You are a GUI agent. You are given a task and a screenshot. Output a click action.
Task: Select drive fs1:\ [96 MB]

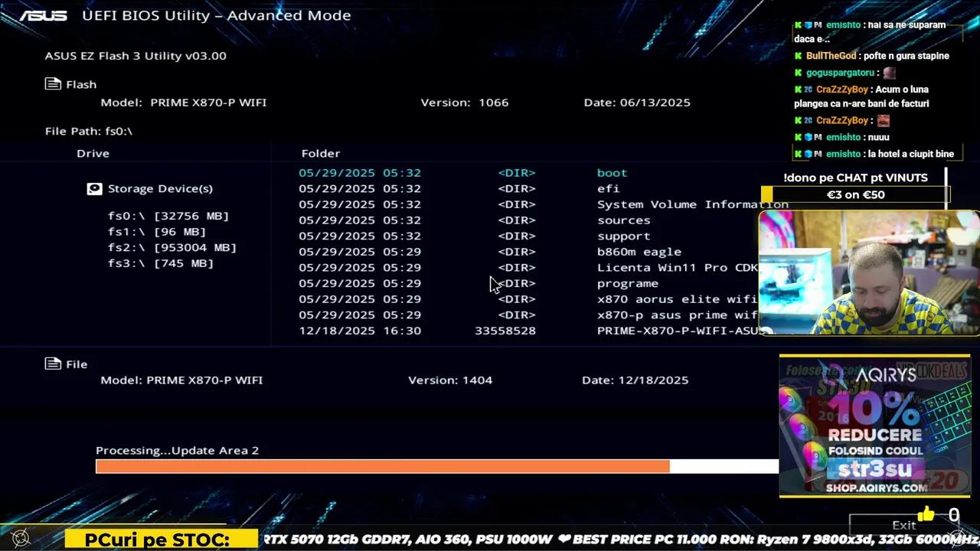click(x=157, y=232)
